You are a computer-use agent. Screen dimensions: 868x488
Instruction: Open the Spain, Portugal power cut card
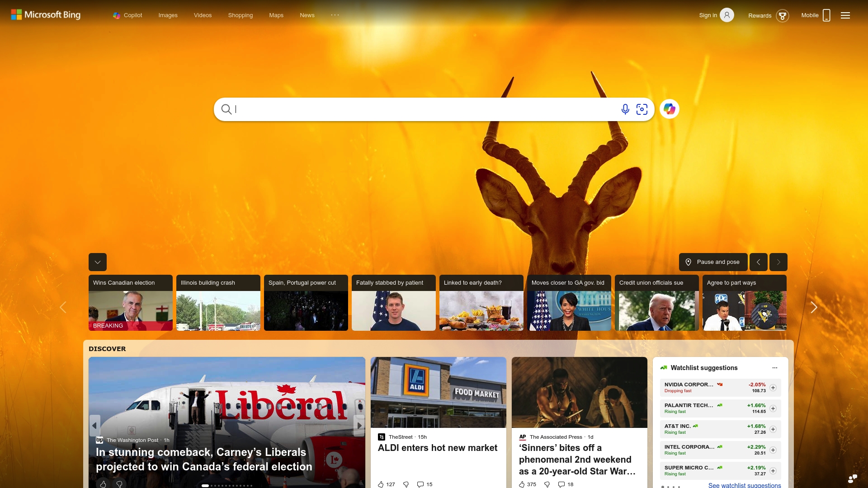click(x=306, y=303)
